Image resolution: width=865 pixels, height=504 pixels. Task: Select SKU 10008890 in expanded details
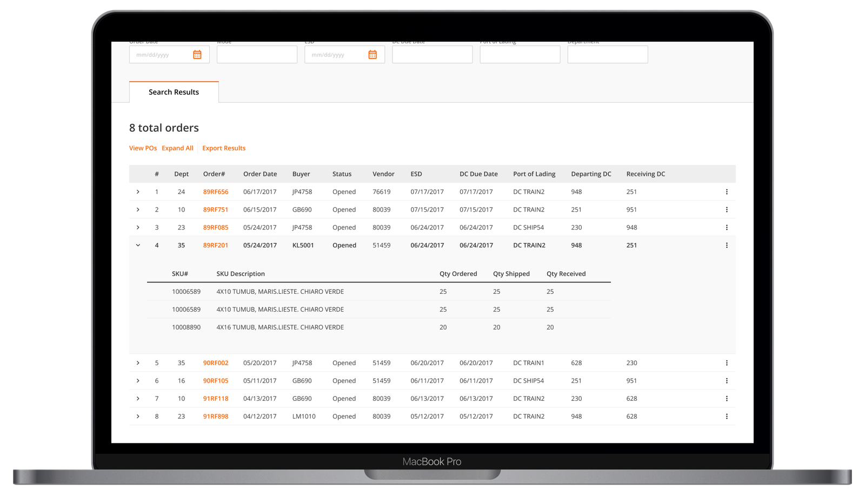(186, 327)
